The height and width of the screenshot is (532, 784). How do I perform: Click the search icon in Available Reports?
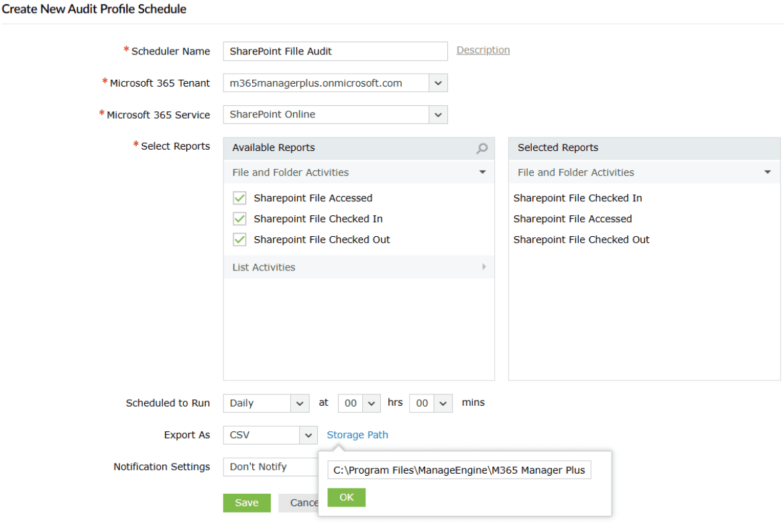(482, 148)
